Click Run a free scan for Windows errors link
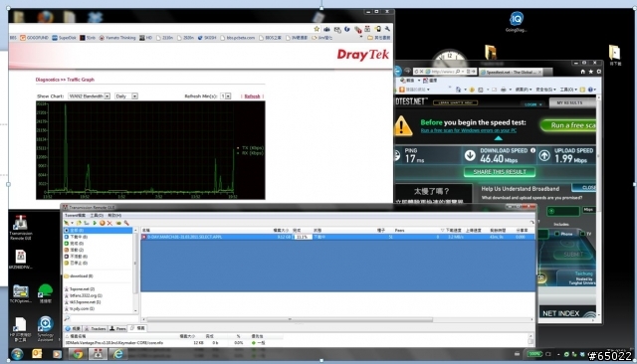The width and height of the screenshot is (637, 364). 469,130
